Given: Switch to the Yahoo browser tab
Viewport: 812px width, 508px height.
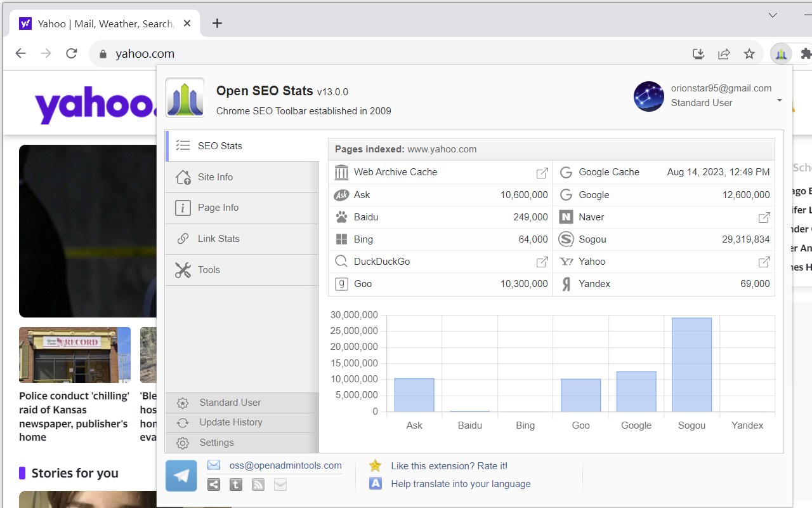Looking at the screenshot, I should click(101, 23).
